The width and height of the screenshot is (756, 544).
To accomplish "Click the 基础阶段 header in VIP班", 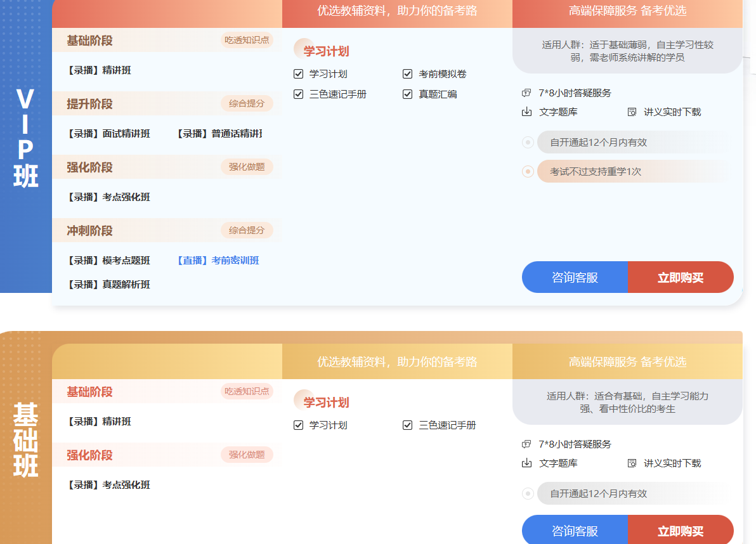I will click(89, 41).
